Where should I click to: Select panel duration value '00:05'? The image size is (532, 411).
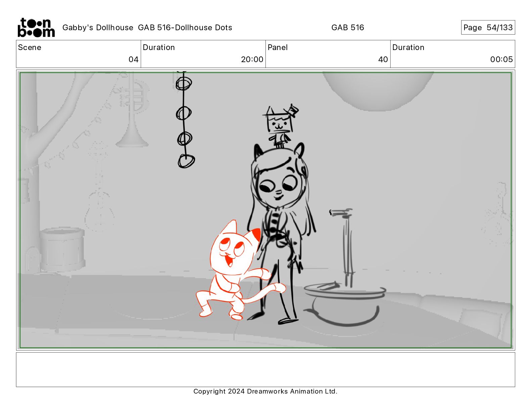pos(501,59)
